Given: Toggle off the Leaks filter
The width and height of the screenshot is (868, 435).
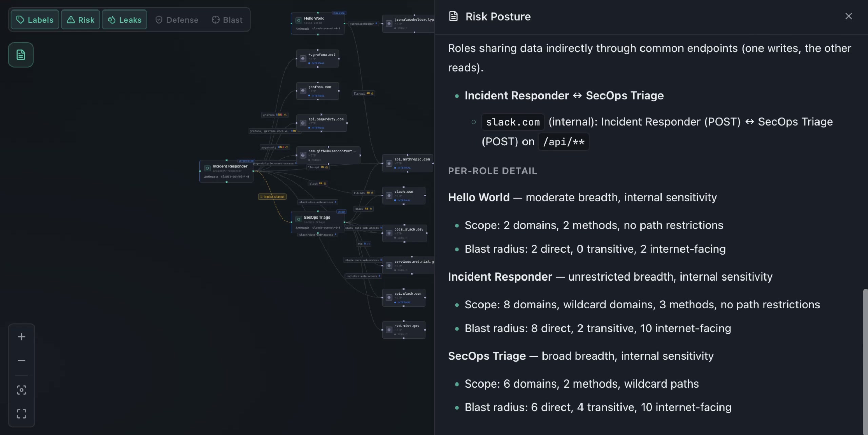Looking at the screenshot, I should tap(124, 19).
